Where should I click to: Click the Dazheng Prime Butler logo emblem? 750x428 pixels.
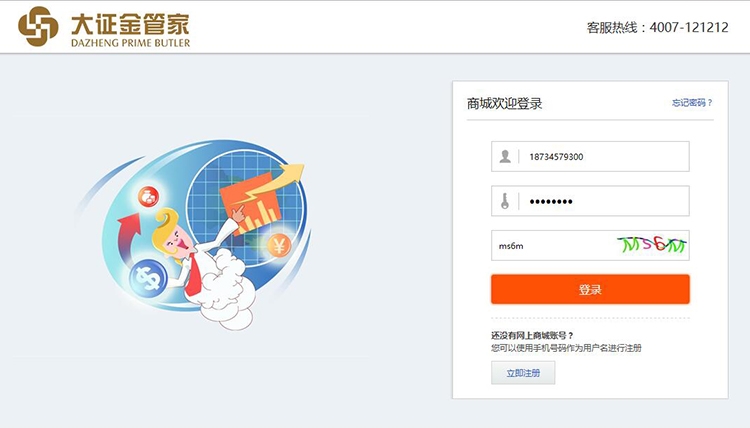tap(38, 26)
